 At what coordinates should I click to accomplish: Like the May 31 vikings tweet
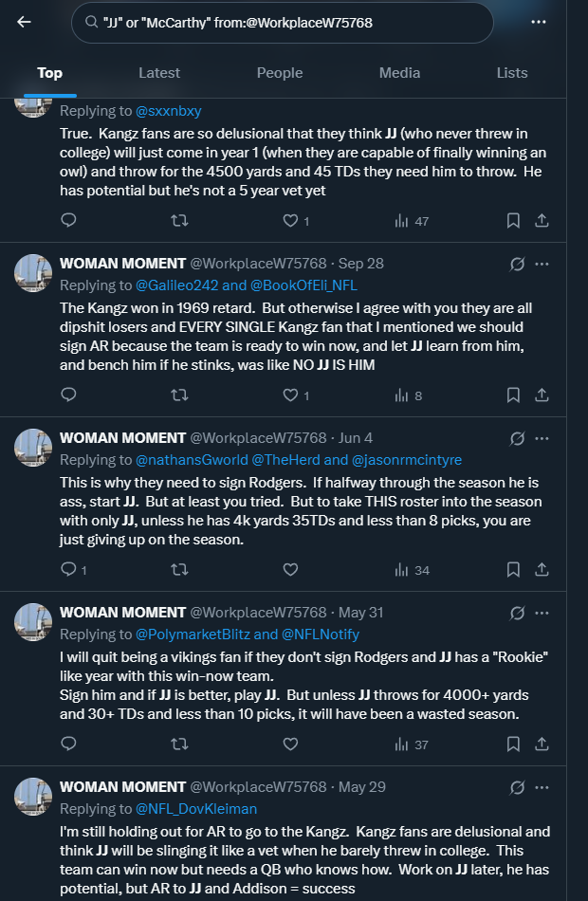[290, 745]
